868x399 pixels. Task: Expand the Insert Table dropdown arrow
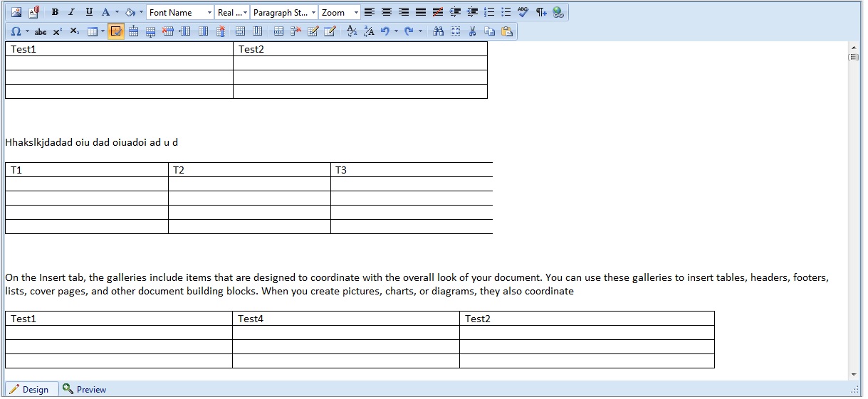coord(103,31)
